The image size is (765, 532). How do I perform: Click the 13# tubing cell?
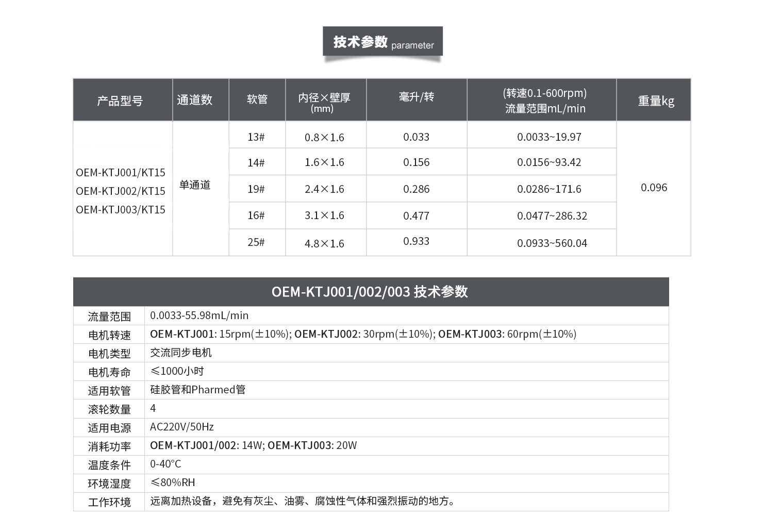click(x=256, y=137)
